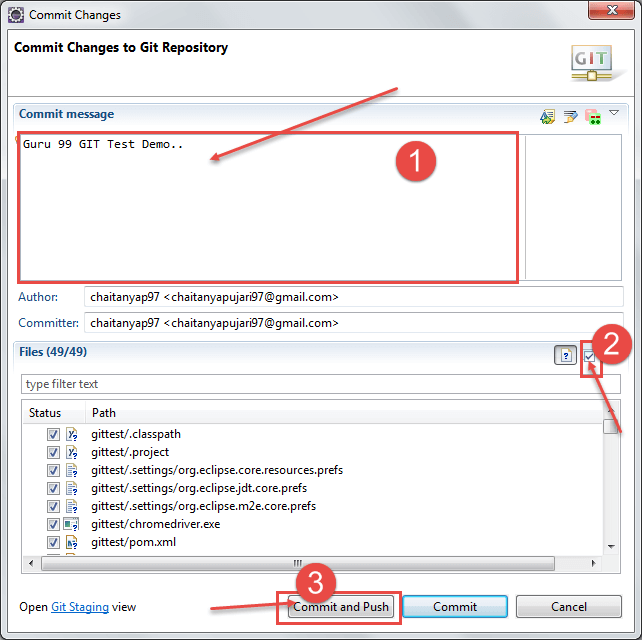Deselect the gittest/chromedriver.exe checkbox
The height and width of the screenshot is (640, 642).
(53, 524)
